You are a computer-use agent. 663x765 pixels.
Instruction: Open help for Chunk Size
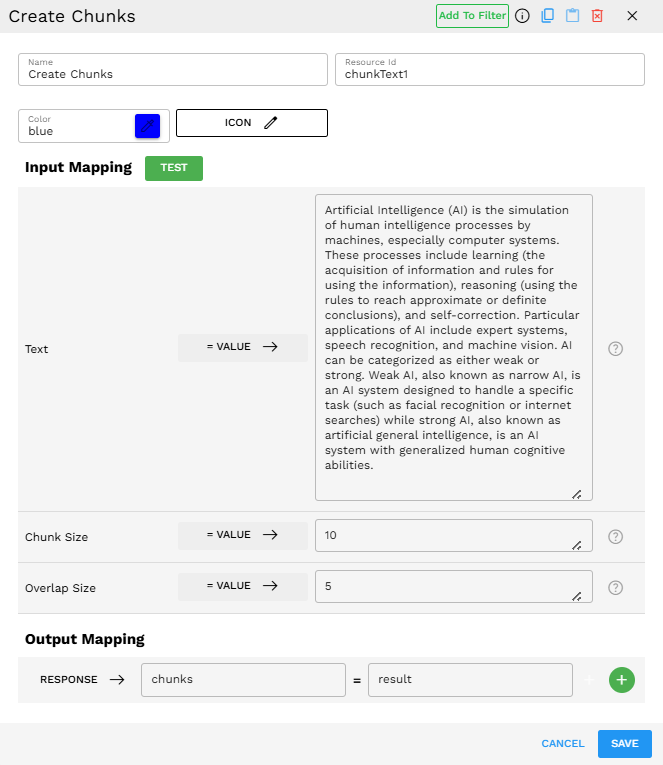pyautogui.click(x=616, y=536)
